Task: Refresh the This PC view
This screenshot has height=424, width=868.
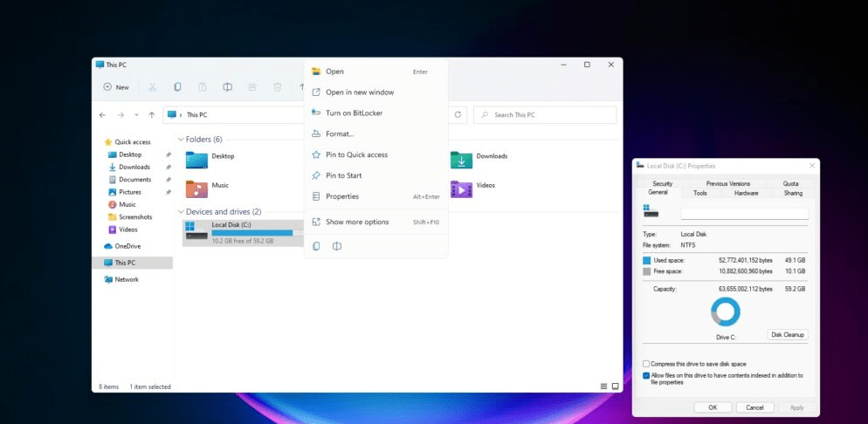Action: pyautogui.click(x=458, y=115)
